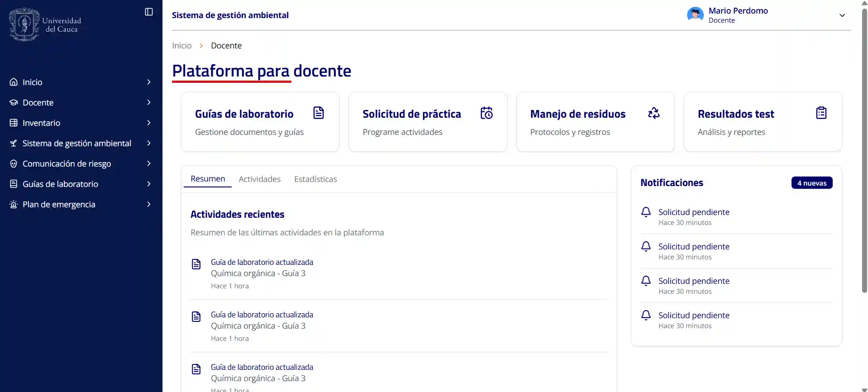Expand Sistema de gestión ambiental sidebar chevron

149,143
